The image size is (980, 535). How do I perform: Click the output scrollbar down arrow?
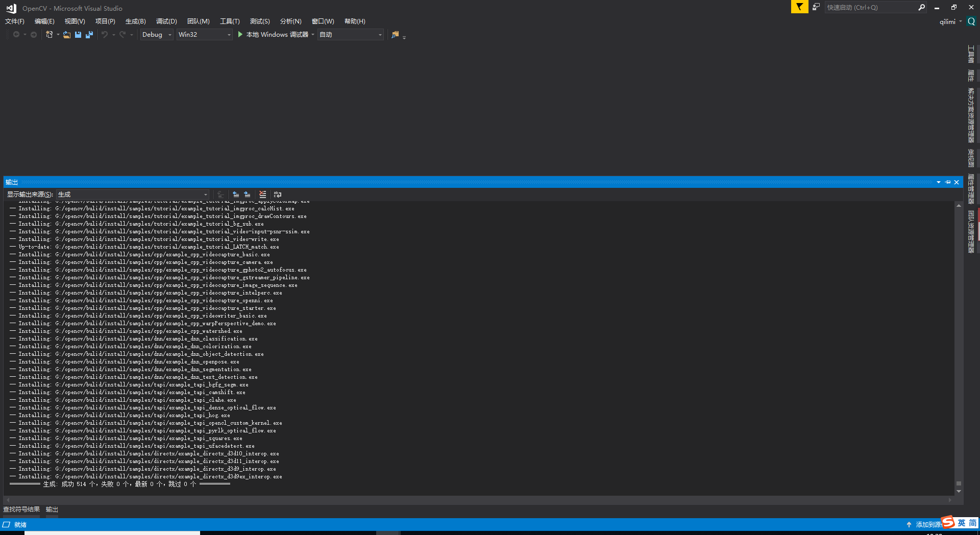(958, 492)
